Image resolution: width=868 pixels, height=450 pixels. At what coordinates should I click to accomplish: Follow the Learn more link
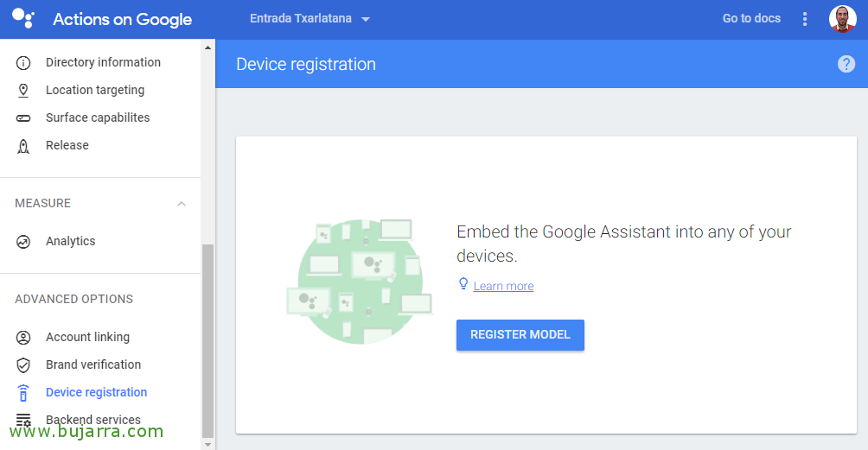click(503, 286)
